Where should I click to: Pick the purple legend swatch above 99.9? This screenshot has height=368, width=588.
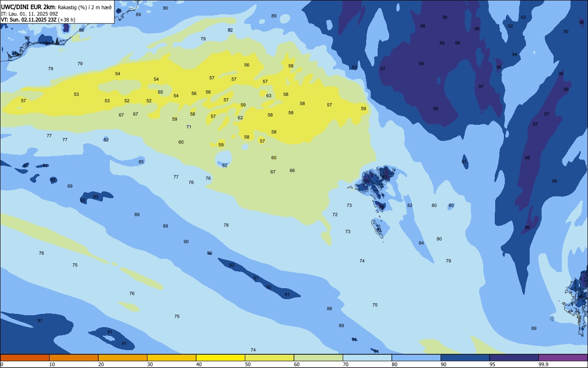[x=563, y=357]
